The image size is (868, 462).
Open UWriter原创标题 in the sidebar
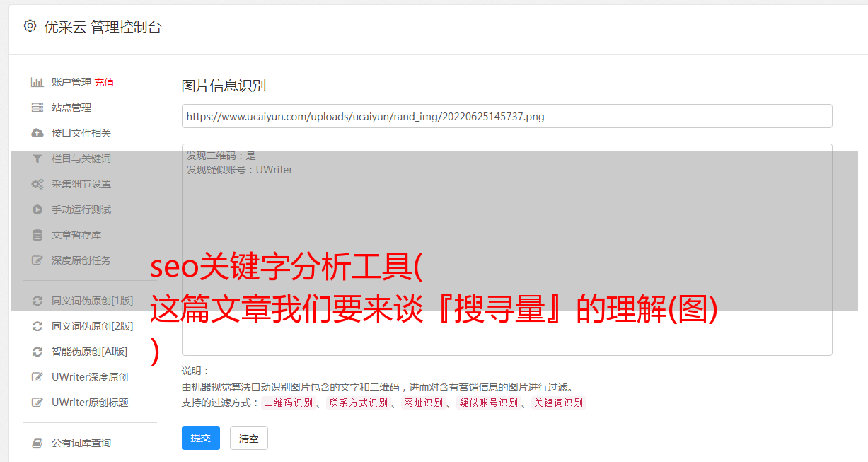coord(90,403)
